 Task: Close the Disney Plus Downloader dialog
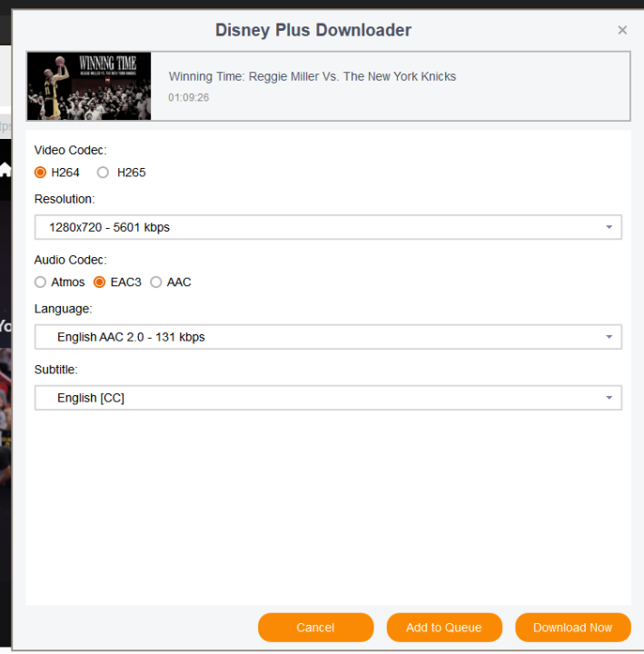[x=622, y=30]
